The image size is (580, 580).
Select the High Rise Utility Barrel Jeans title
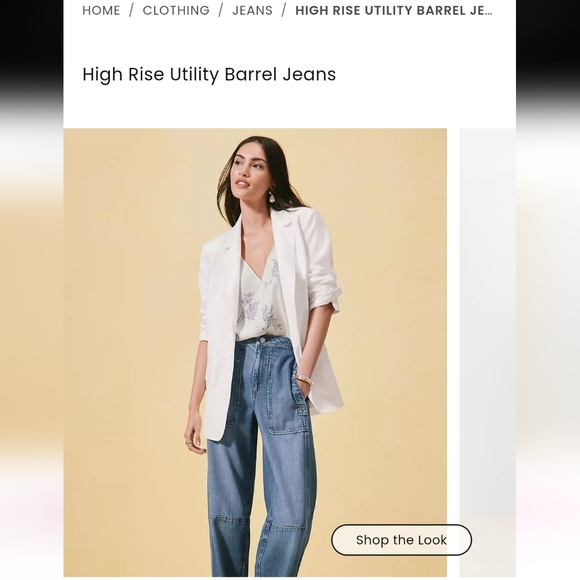[209, 74]
